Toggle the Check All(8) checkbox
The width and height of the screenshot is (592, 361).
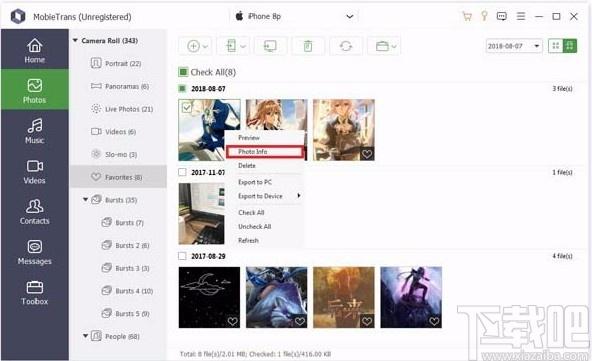point(183,72)
